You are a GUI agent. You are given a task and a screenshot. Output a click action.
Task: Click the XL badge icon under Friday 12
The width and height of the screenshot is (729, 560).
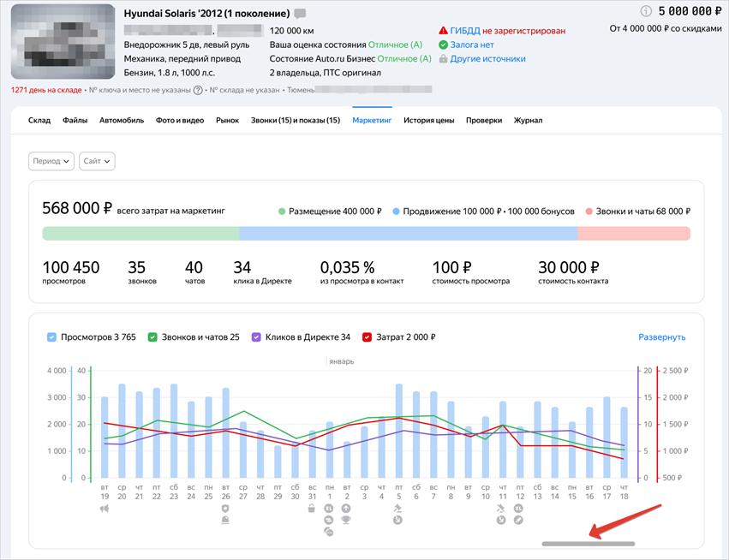[519, 509]
